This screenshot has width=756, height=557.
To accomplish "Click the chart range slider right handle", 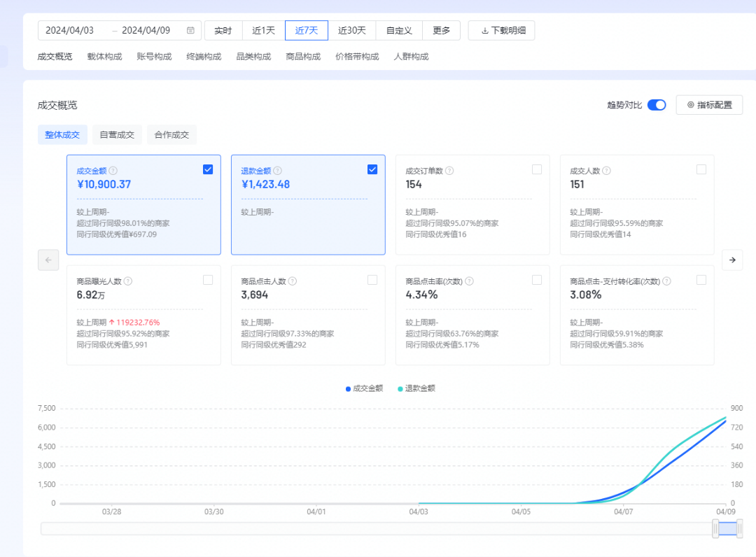I will 739,528.
